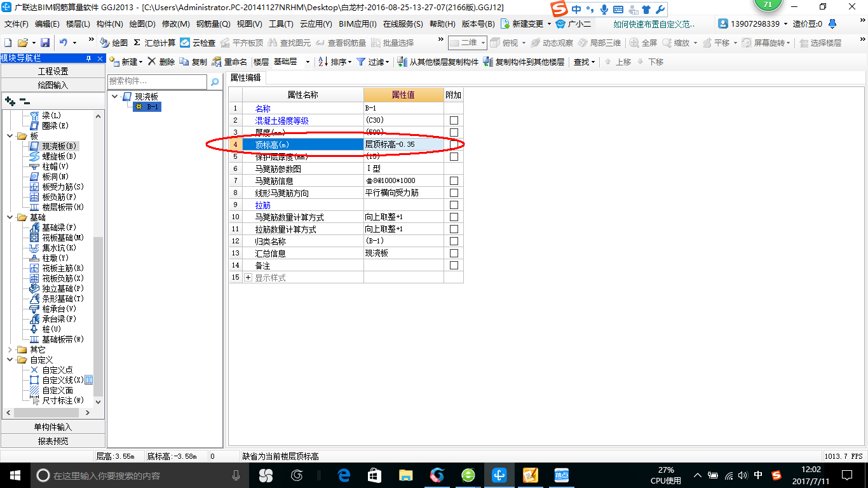Select 桩承台(V) in navigation tree

tap(59, 309)
